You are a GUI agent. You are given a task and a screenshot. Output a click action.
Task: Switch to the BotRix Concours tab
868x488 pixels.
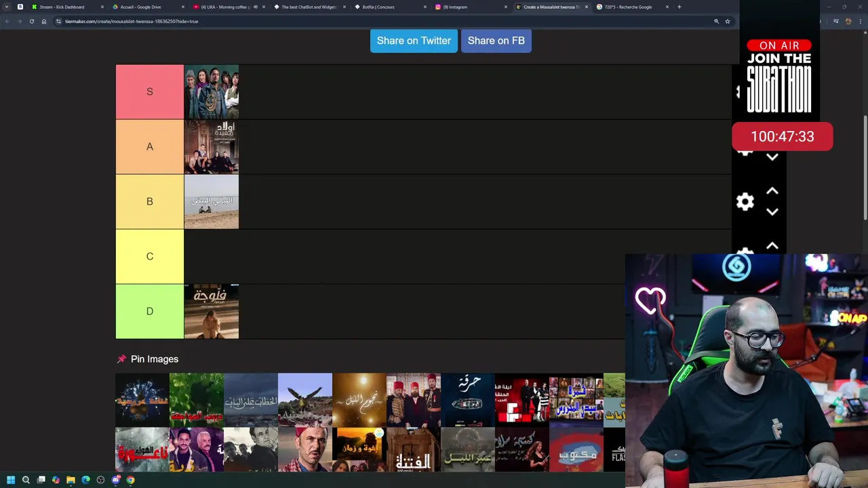pyautogui.click(x=390, y=7)
